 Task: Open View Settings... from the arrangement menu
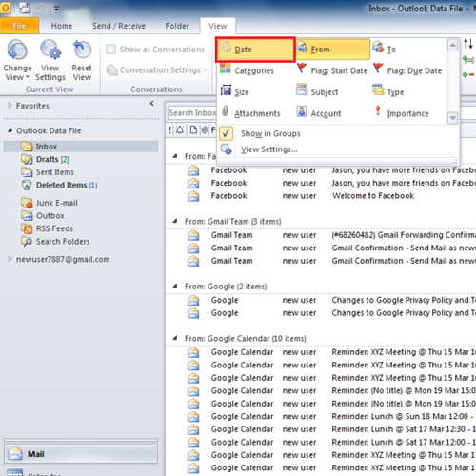coord(268,149)
